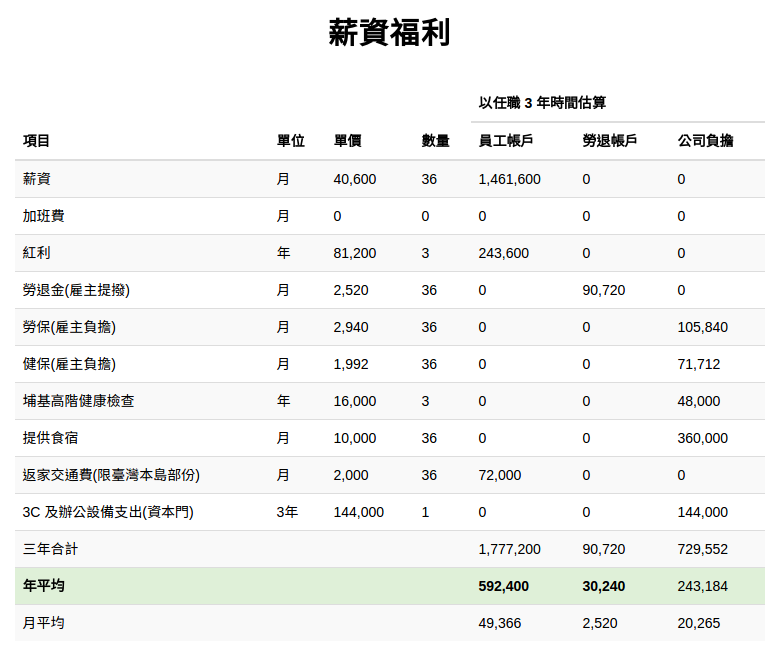Click the 72,000 employee account value
Viewport: 780px width, 656px height.
[x=499, y=475]
